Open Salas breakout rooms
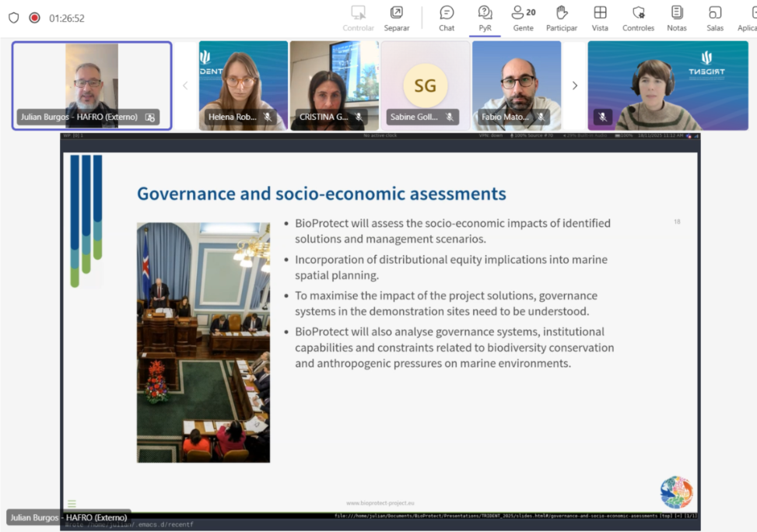The width and height of the screenshot is (757, 532). click(x=714, y=18)
